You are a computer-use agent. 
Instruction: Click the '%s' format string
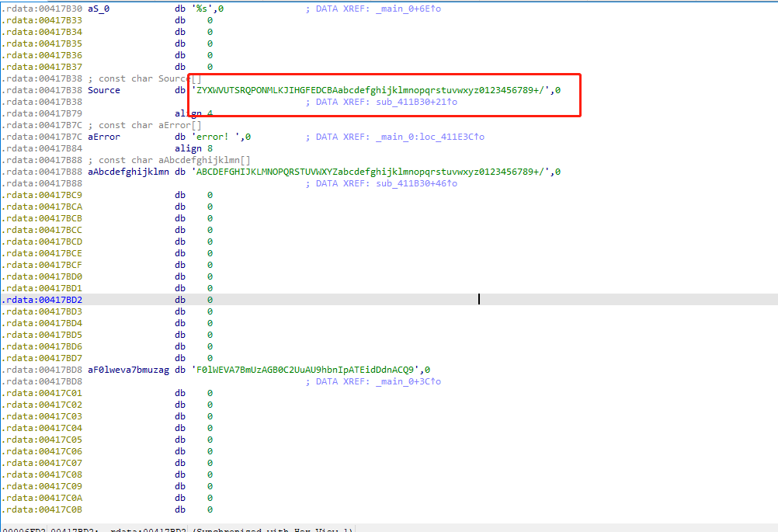tap(203, 9)
